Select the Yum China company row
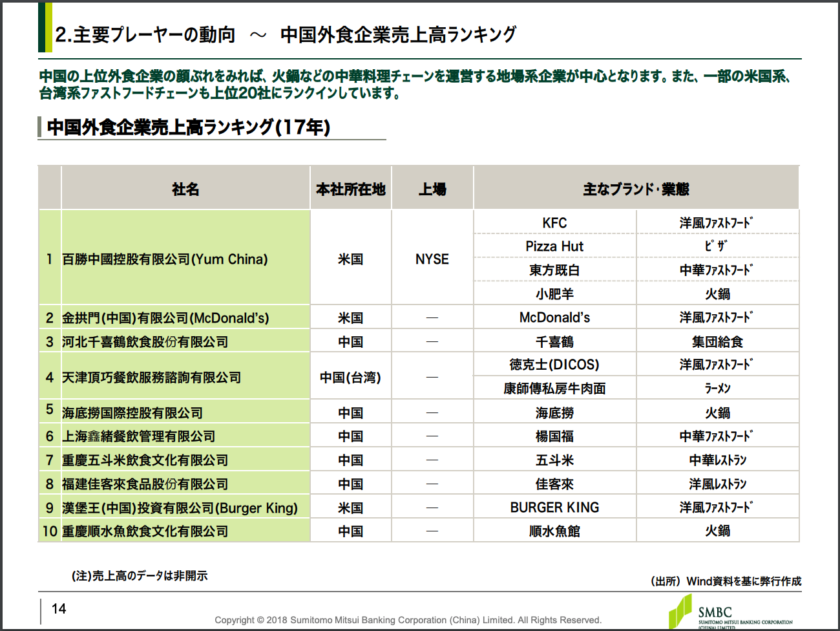 [x=419, y=258]
